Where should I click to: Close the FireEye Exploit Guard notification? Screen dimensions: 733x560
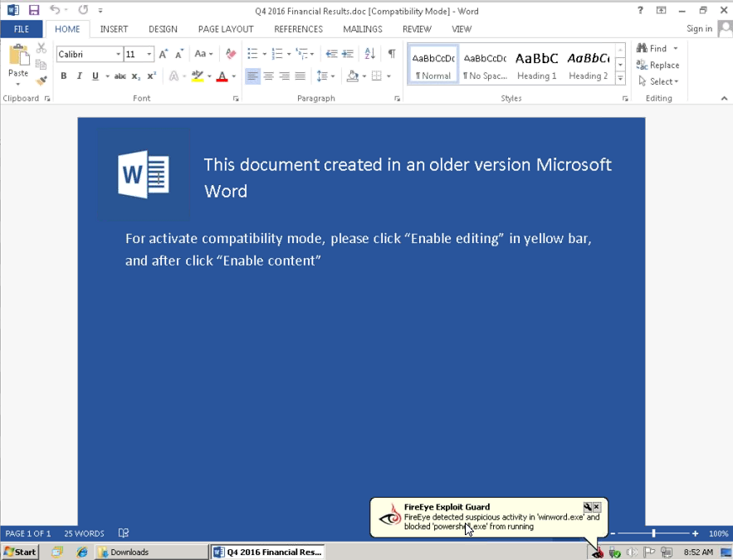tap(597, 507)
